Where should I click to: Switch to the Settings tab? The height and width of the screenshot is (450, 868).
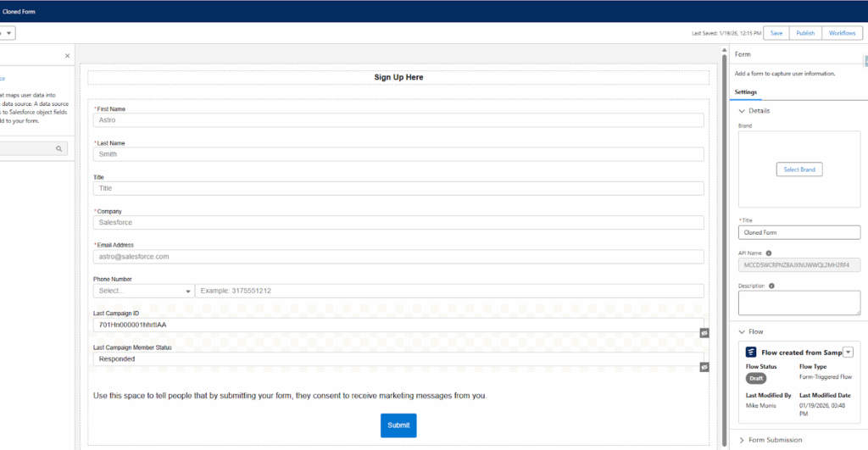coord(745,92)
